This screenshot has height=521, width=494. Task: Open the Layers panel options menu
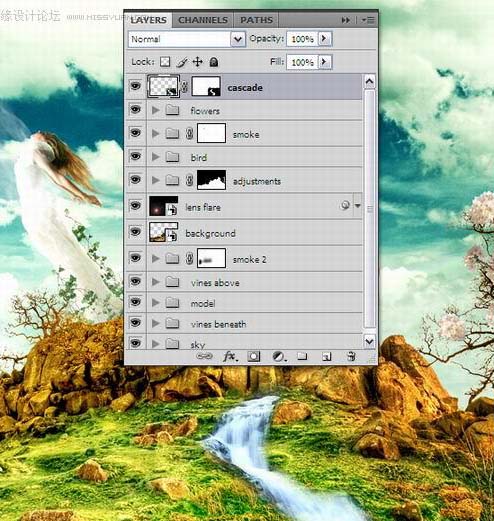pyautogui.click(x=368, y=20)
